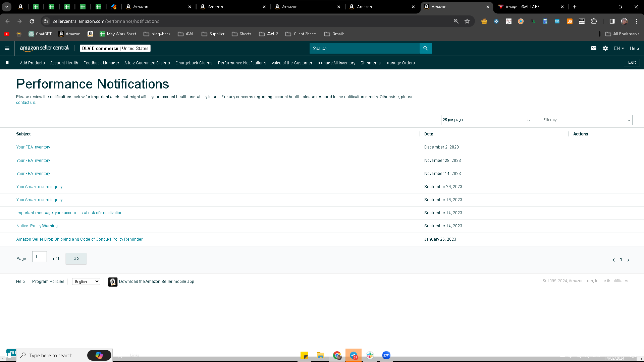Click the browser back arrow
Screen dimensions: 644x362
point(7,21)
